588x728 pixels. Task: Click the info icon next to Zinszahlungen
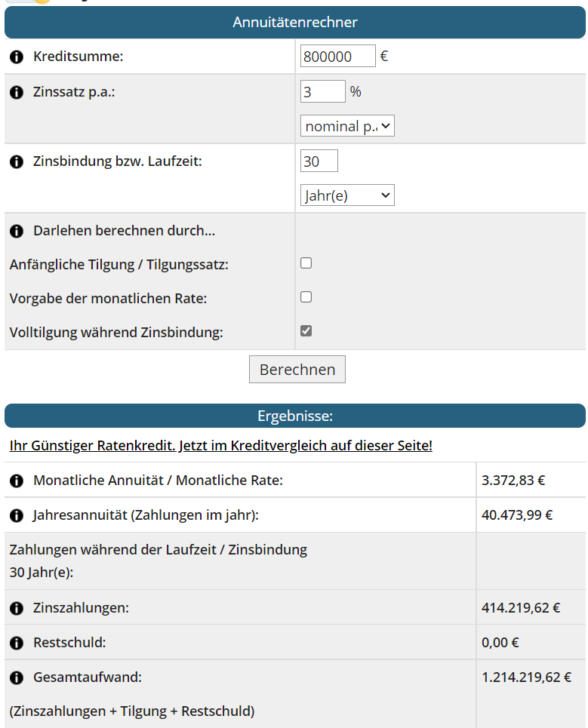[x=17, y=608]
